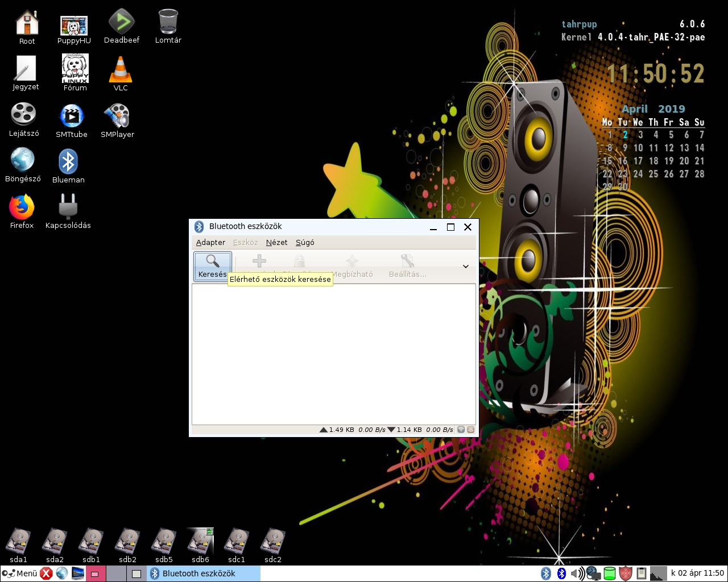Click the red firewall shield tray icon
This screenshot has height=582, width=728.
click(626, 573)
